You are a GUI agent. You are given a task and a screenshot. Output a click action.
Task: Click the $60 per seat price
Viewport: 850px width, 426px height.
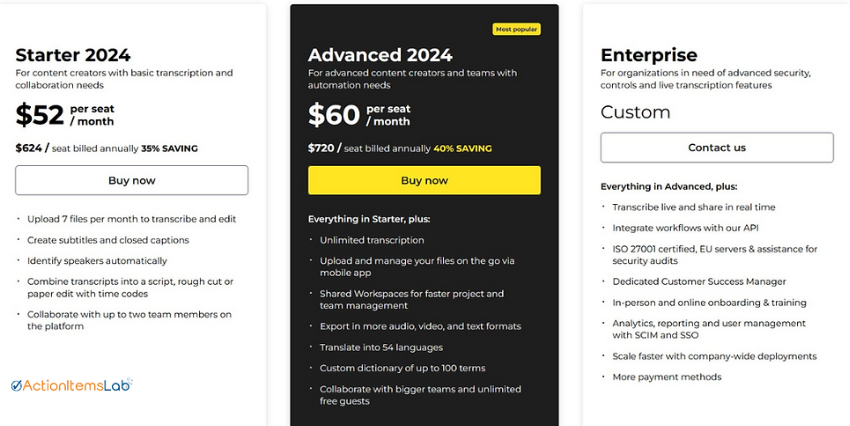pyautogui.click(x=359, y=115)
